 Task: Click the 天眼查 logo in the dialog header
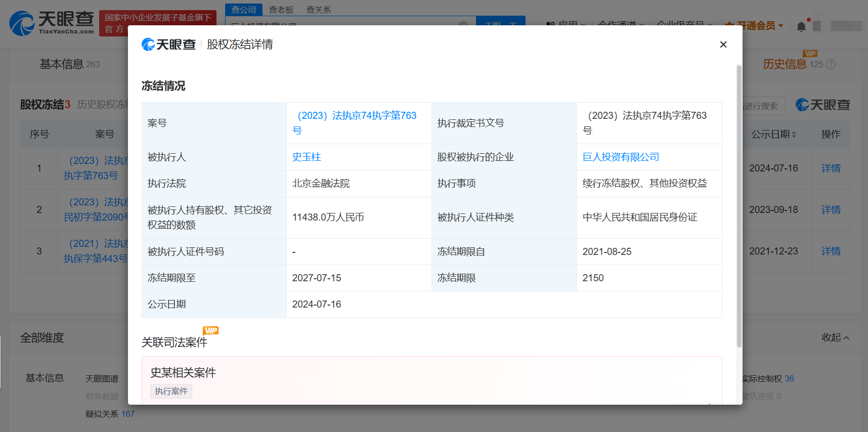tap(168, 45)
